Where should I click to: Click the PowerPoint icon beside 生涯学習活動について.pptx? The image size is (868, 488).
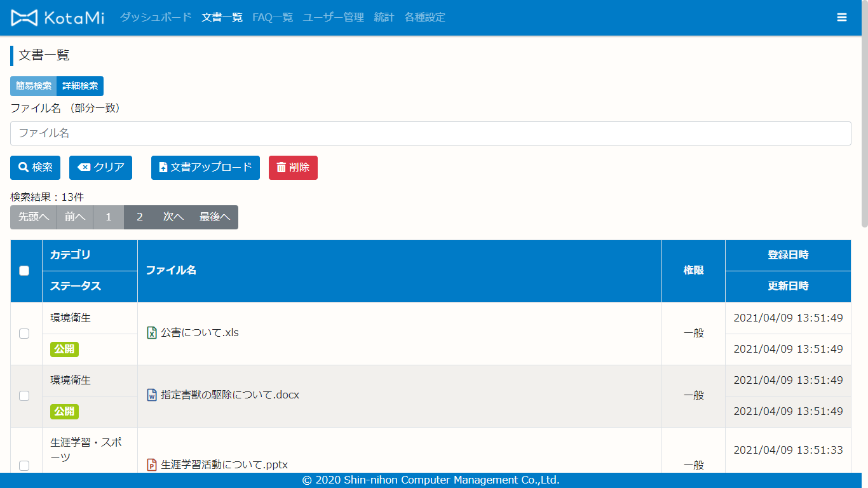[x=152, y=465]
